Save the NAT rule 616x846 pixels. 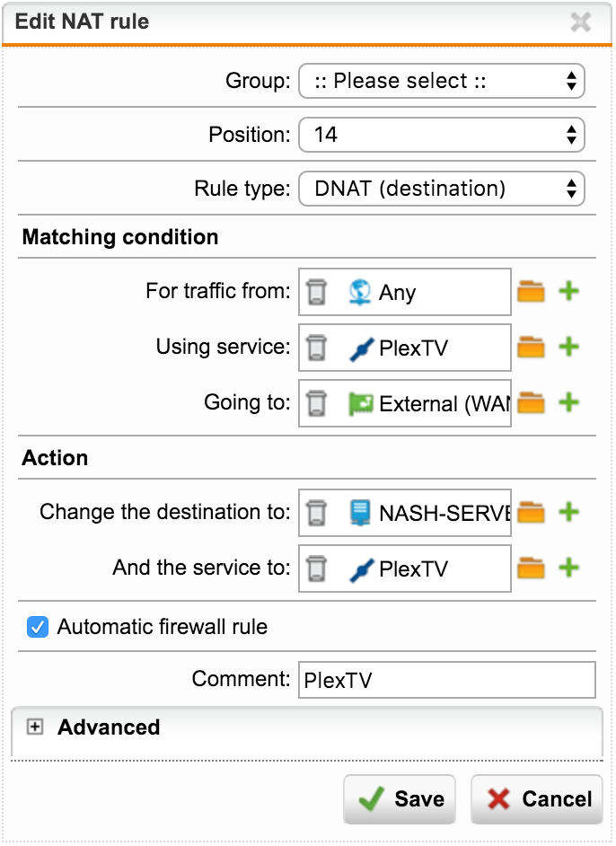(400, 799)
